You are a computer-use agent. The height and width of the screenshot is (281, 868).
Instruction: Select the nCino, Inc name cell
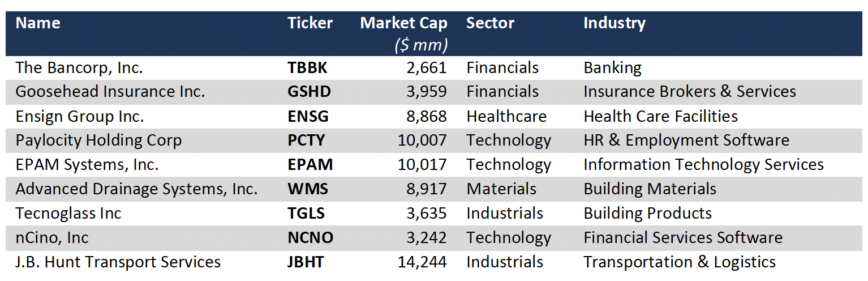[52, 238]
